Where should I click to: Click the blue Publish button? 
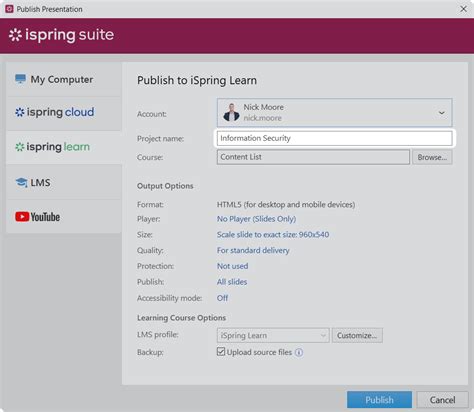coord(379,400)
